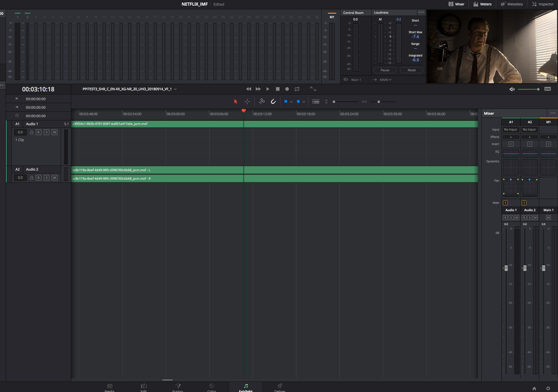Pause the loudness meter
This screenshot has width=558, height=392.
coord(385,70)
